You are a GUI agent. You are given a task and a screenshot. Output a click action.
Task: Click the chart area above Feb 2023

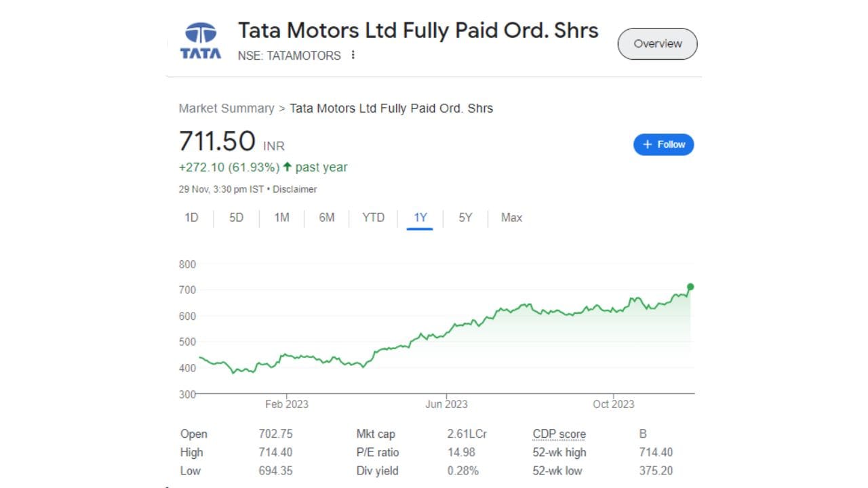[286, 355]
